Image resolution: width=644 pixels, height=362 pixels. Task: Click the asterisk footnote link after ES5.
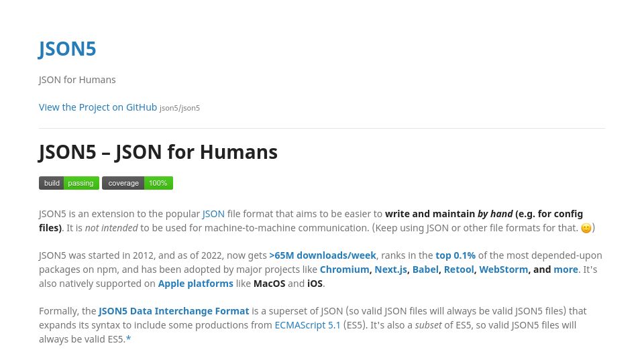[129, 339]
